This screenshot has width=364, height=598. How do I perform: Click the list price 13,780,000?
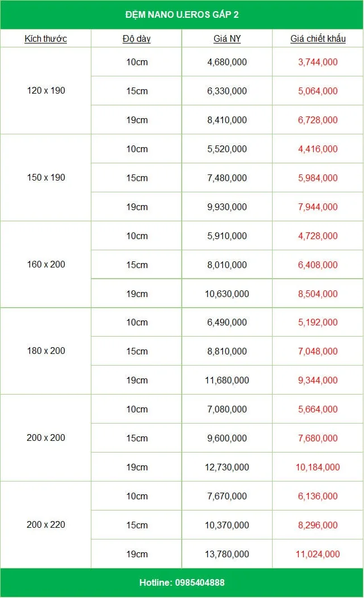227,554
